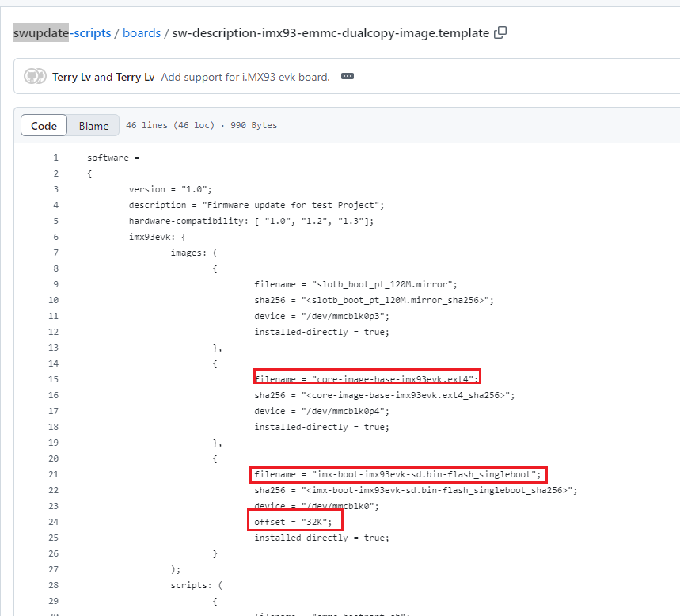Screen dimensions: 680x616
Task: Switch to the Code view tab
Action: (44, 126)
